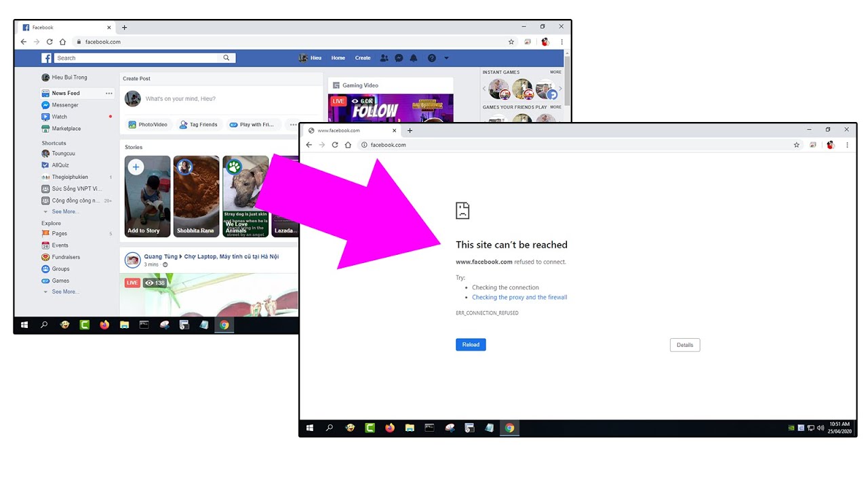Bookmark star in back window
Viewport: 868px width, 488px height.
(x=511, y=42)
